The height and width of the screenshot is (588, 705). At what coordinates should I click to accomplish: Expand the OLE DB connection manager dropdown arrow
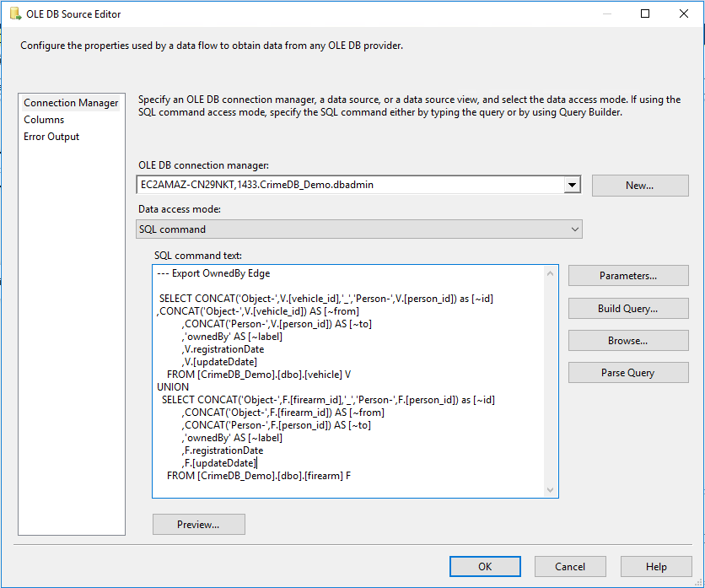pos(573,186)
